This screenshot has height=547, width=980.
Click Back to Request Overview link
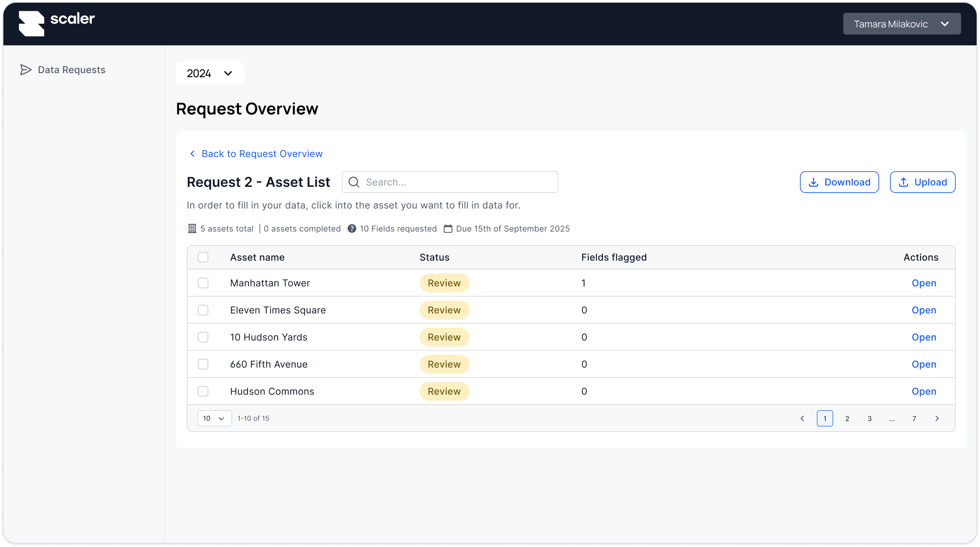[262, 154]
